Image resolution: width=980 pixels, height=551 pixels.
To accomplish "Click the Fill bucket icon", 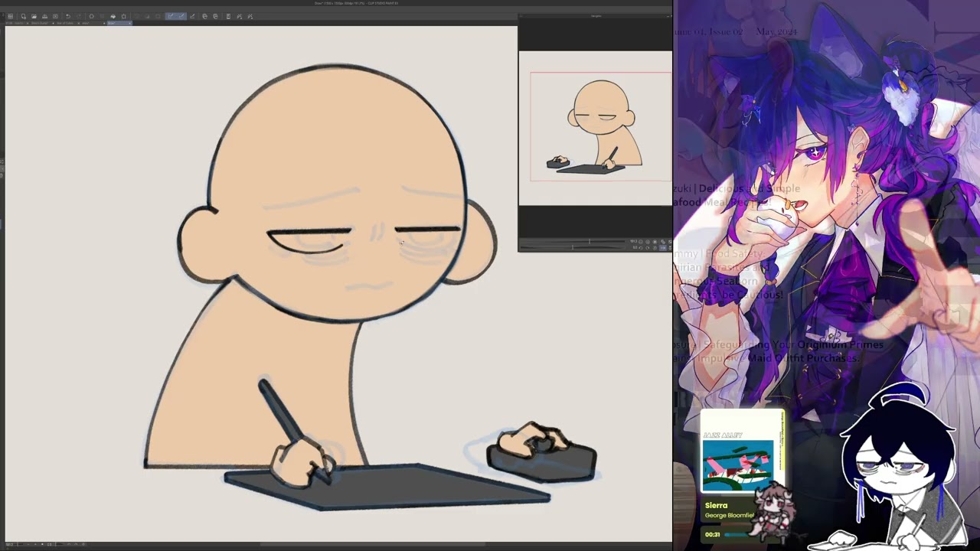I will click(113, 16).
